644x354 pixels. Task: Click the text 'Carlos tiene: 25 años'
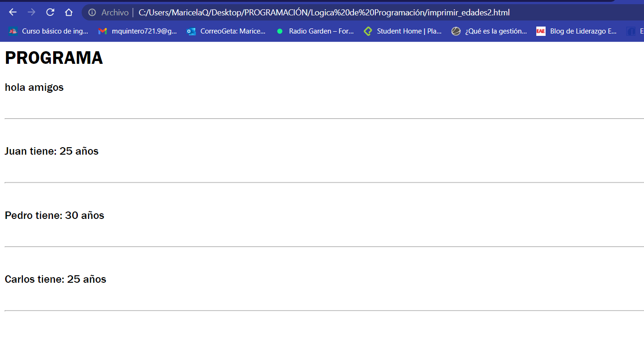[55, 279]
